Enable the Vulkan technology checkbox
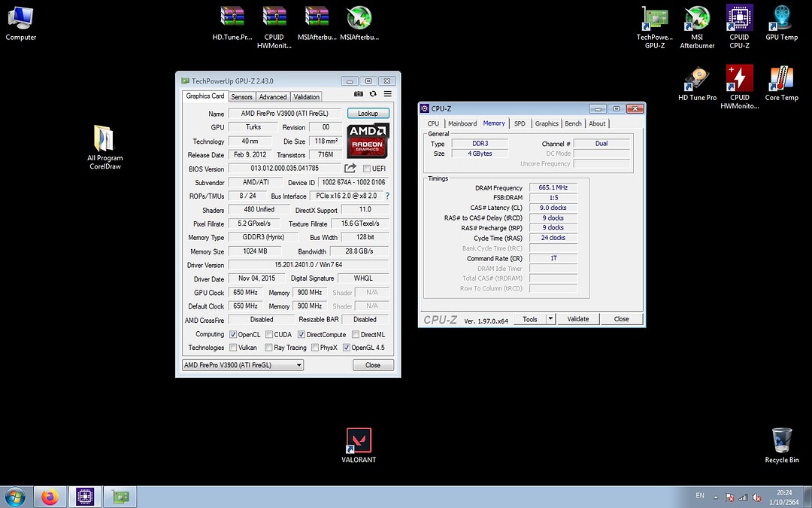The image size is (812, 508). [235, 348]
